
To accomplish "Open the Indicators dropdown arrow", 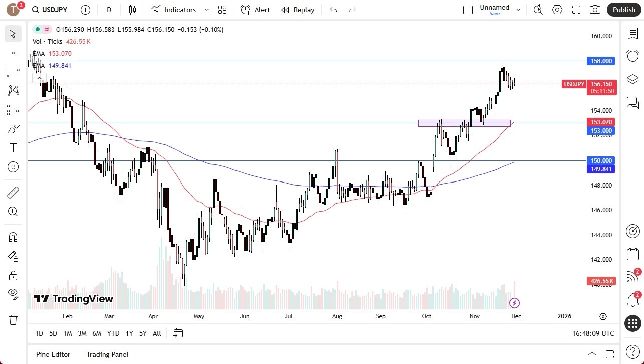I will tap(206, 10).
